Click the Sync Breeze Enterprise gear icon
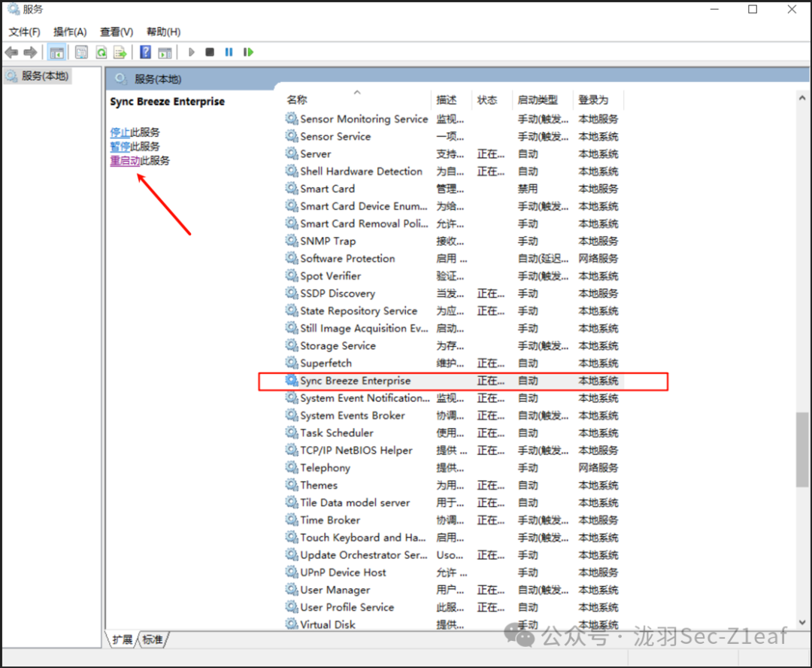 292,381
